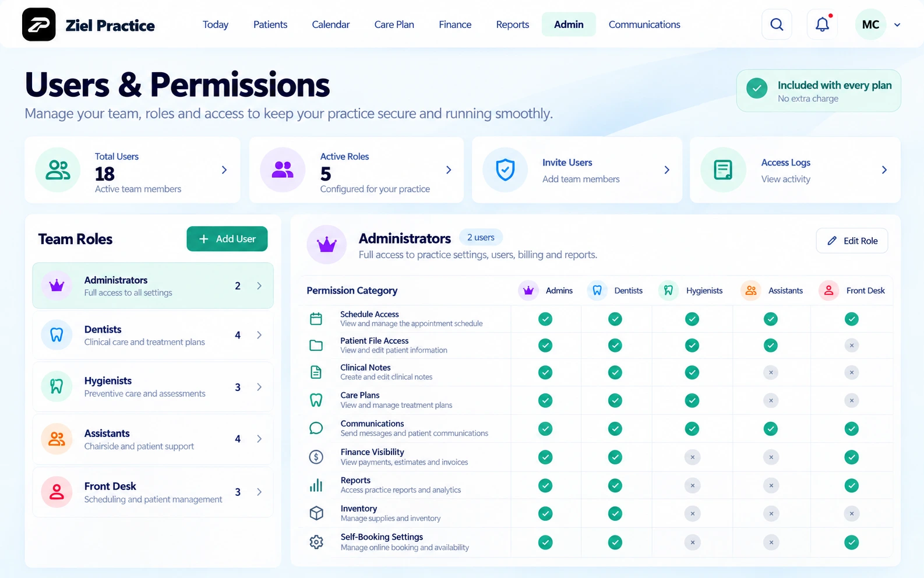Go to the Patients tab

pos(270,24)
